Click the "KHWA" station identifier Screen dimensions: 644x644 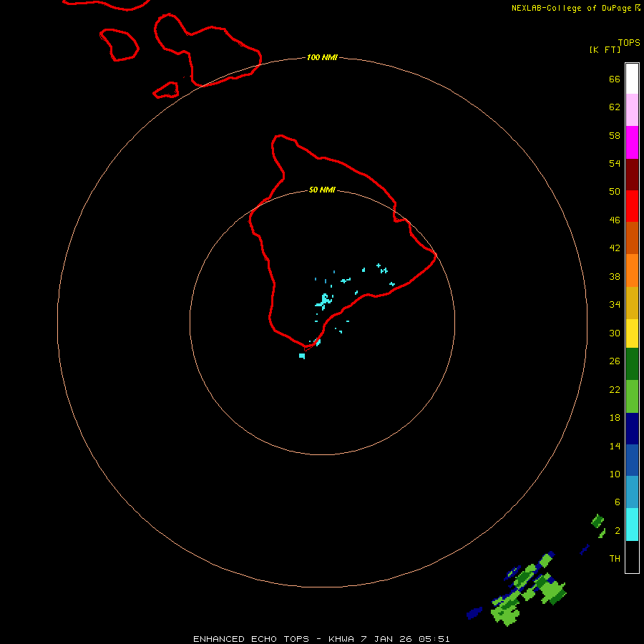click(341, 639)
